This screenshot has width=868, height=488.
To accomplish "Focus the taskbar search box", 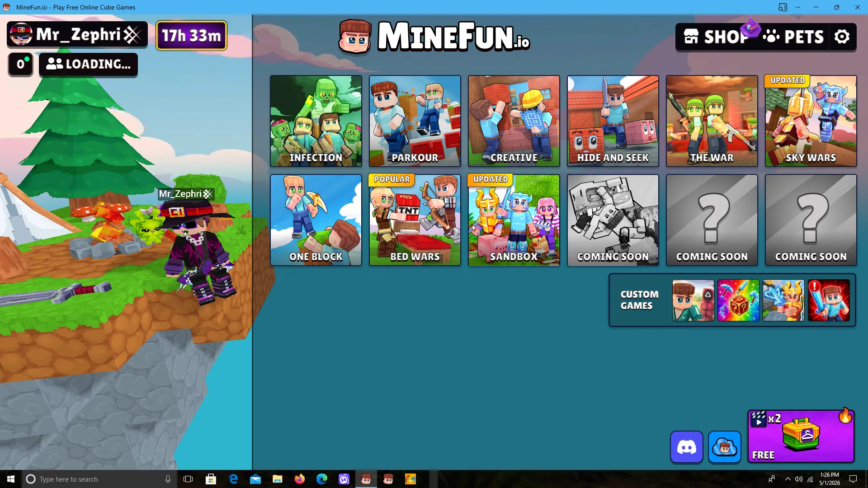I will [99, 479].
